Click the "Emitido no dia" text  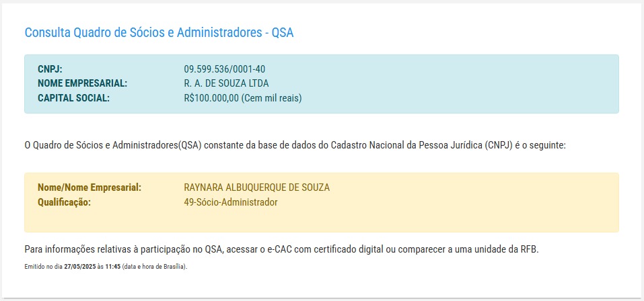click(x=43, y=267)
